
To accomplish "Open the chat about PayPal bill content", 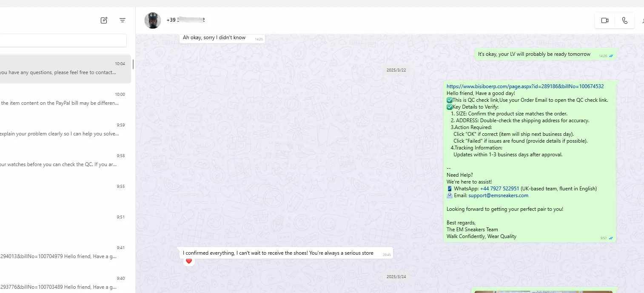I will coord(66,99).
